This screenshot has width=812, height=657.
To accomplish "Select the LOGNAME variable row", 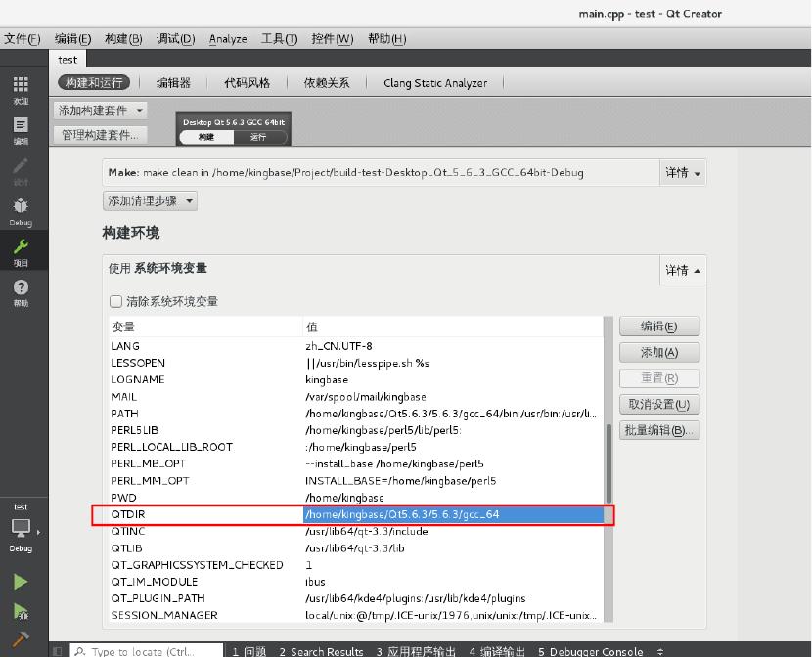I will (357, 379).
